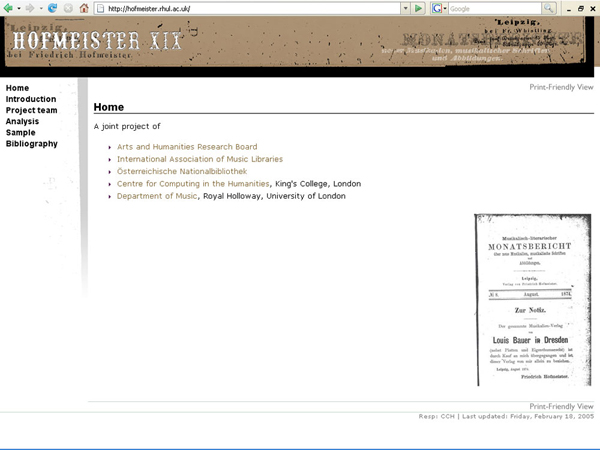Follow the International Association of Music Libraries link
This screenshot has height=450, width=600.
[200, 159]
